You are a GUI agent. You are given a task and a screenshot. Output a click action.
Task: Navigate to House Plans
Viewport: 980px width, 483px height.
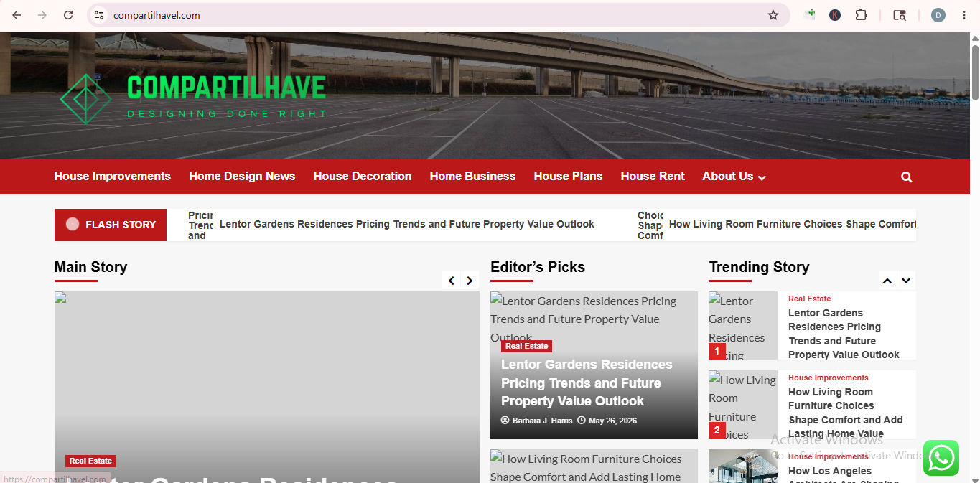click(568, 177)
